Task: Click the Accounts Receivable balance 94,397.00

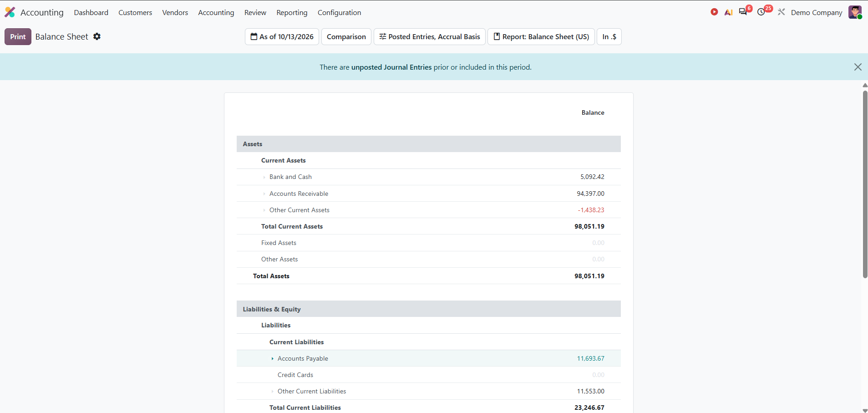Action: [x=590, y=194]
